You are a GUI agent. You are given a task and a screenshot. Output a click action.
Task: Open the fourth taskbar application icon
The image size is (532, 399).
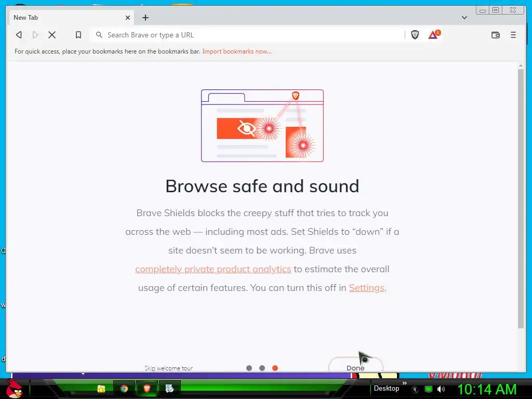tap(169, 389)
